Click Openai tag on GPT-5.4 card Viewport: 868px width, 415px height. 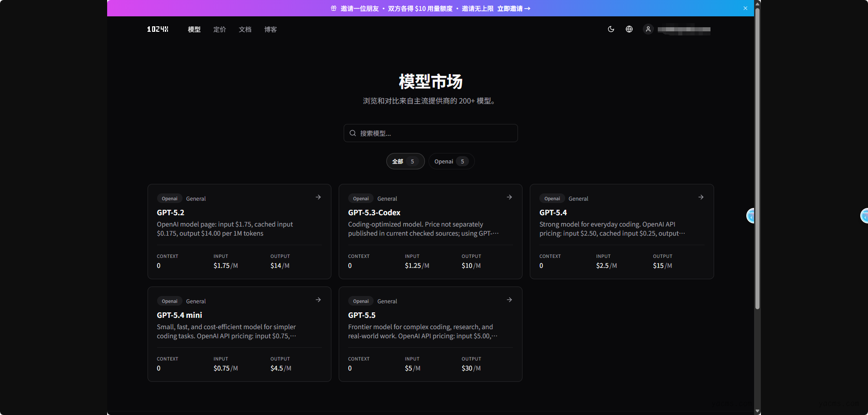pyautogui.click(x=552, y=198)
